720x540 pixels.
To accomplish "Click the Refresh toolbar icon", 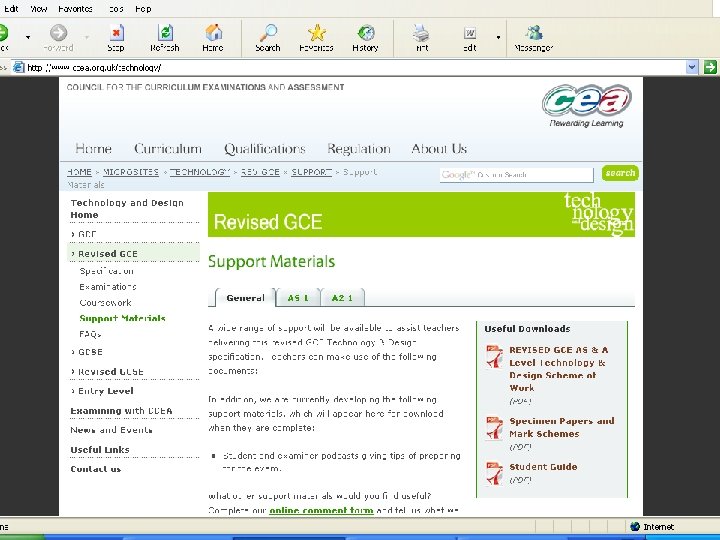I will click(x=165, y=33).
